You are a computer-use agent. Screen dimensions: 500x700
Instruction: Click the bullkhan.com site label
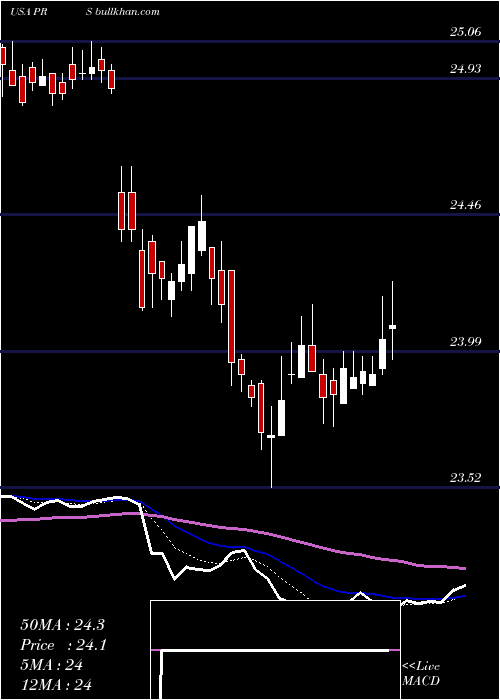127,12
